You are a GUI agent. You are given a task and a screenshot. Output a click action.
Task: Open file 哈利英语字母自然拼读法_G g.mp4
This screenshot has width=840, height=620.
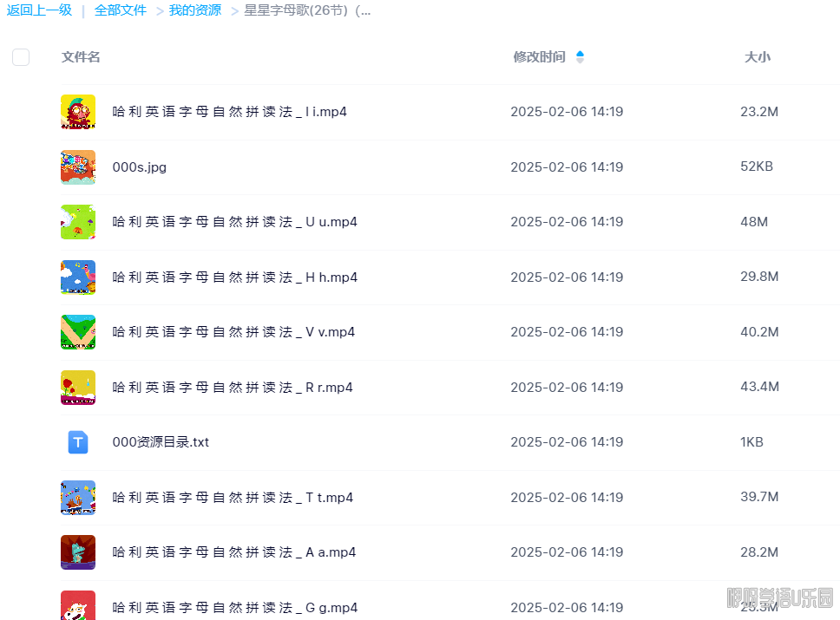(x=235, y=607)
